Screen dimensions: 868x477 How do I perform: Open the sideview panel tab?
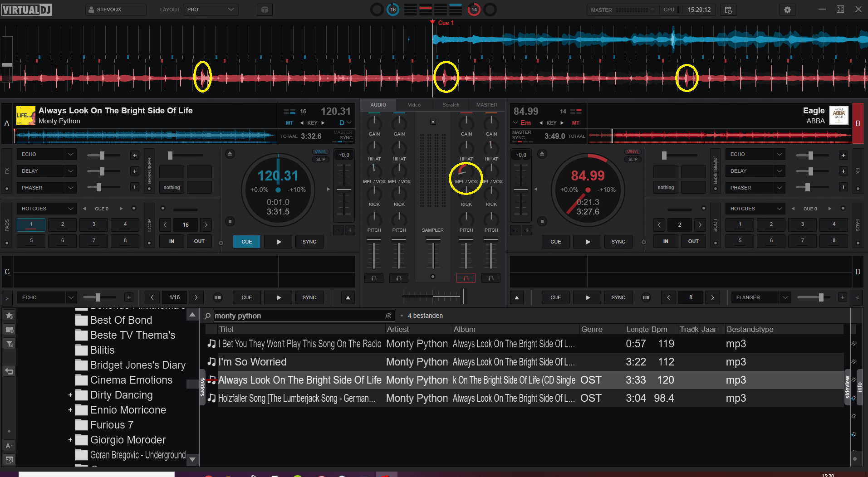point(847,387)
